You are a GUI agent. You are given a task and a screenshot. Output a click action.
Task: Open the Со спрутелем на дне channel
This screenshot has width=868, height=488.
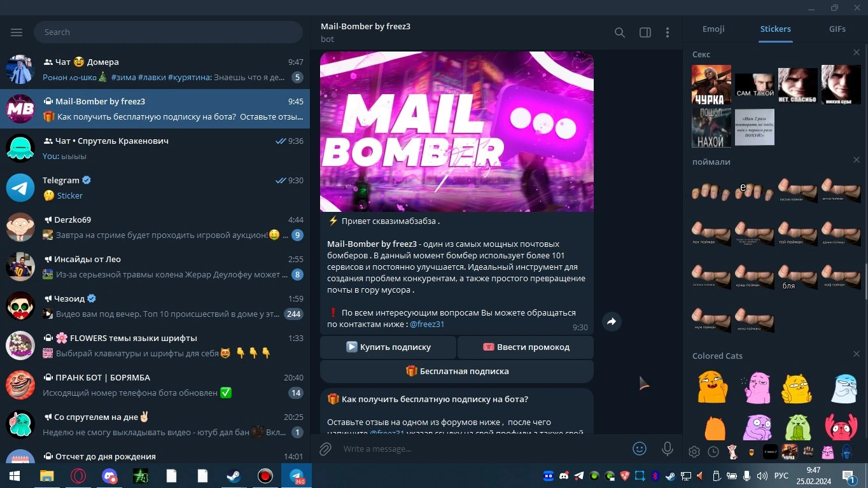coord(155,424)
